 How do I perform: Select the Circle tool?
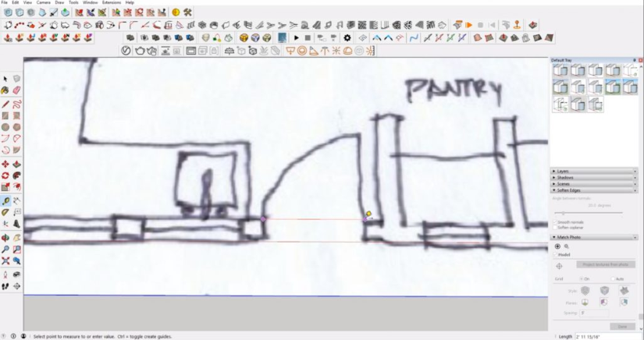coord(5,127)
